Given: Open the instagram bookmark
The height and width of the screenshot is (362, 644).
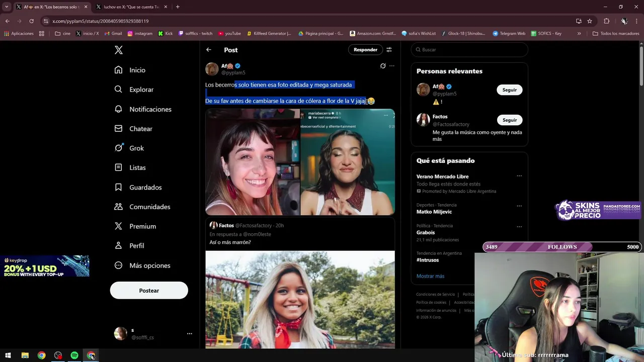Looking at the screenshot, I should point(140,34).
